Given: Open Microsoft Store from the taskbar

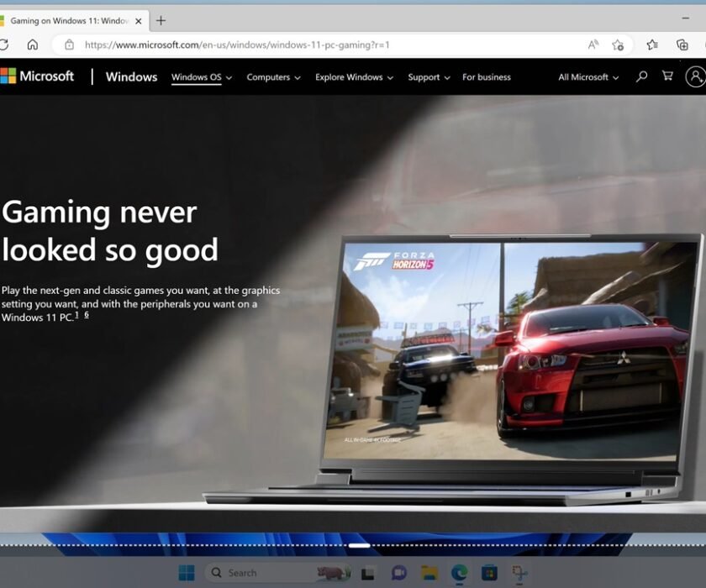Looking at the screenshot, I should click(488, 573).
